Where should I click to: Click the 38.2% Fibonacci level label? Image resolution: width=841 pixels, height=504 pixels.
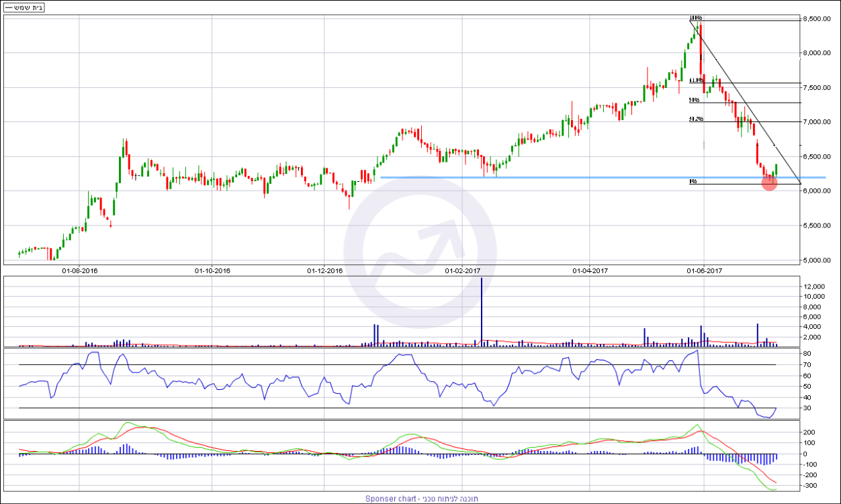(x=696, y=119)
